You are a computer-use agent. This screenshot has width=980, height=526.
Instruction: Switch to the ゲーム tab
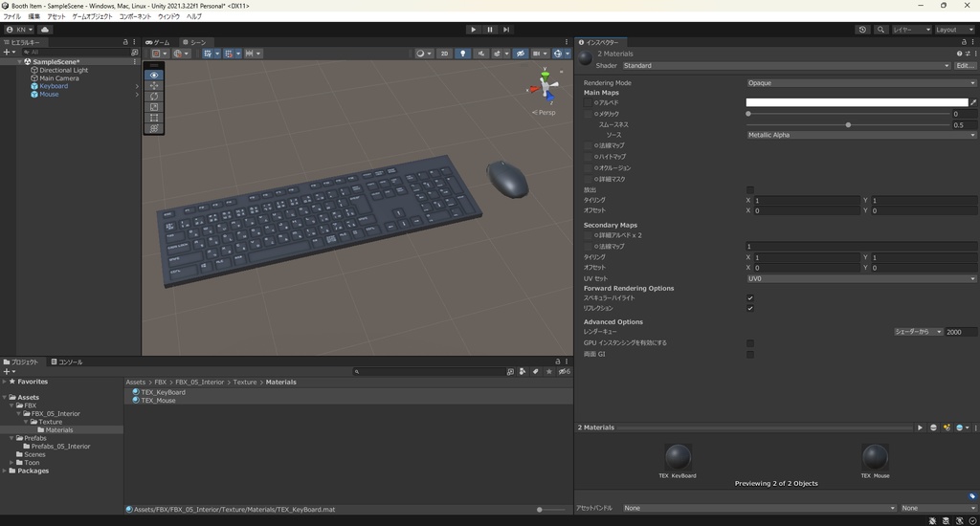click(x=158, y=42)
